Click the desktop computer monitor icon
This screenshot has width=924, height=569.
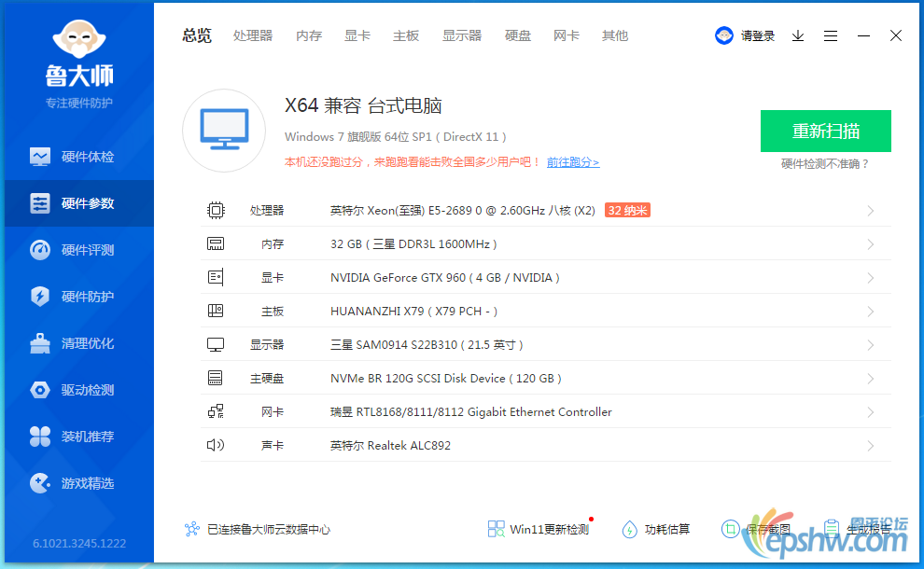[x=224, y=131]
